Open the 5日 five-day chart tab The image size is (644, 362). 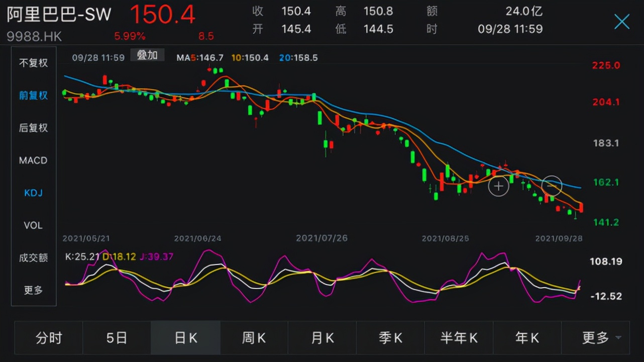117,338
